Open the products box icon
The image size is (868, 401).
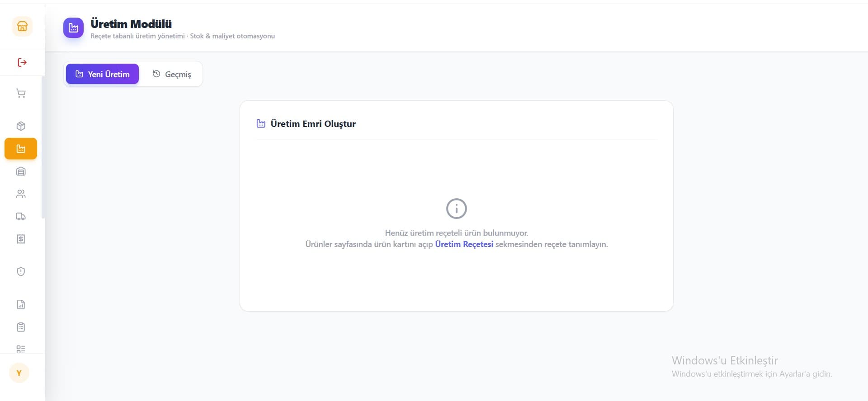click(21, 126)
